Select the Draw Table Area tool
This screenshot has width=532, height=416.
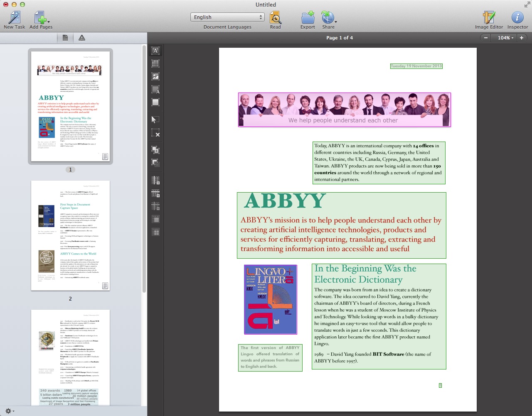(155, 64)
